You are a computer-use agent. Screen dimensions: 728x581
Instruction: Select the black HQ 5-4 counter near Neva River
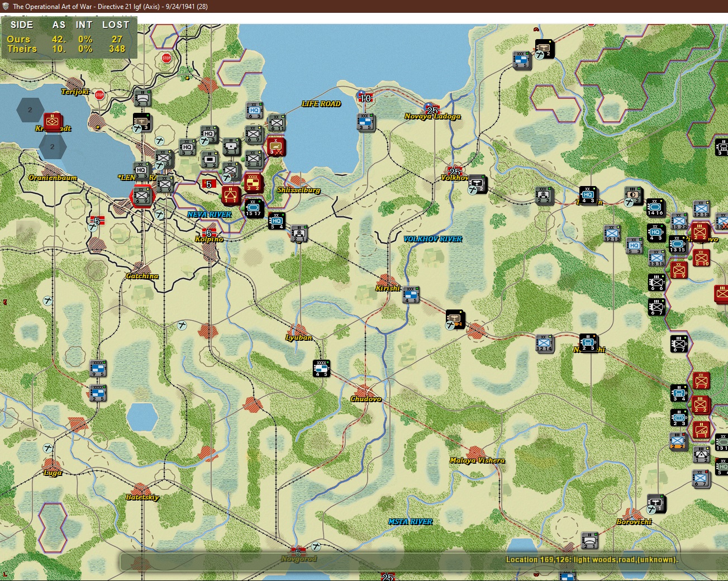(277, 221)
